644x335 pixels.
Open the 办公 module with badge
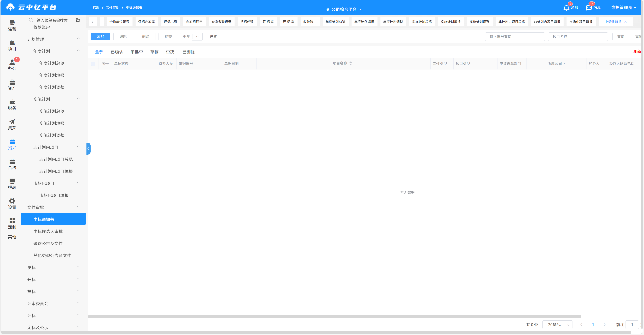click(12, 65)
